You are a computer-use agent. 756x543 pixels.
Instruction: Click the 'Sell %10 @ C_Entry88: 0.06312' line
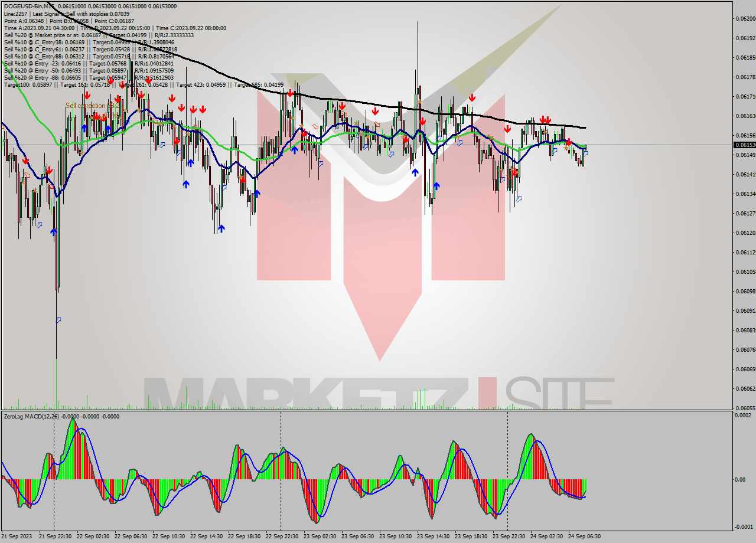pyautogui.click(x=89, y=56)
